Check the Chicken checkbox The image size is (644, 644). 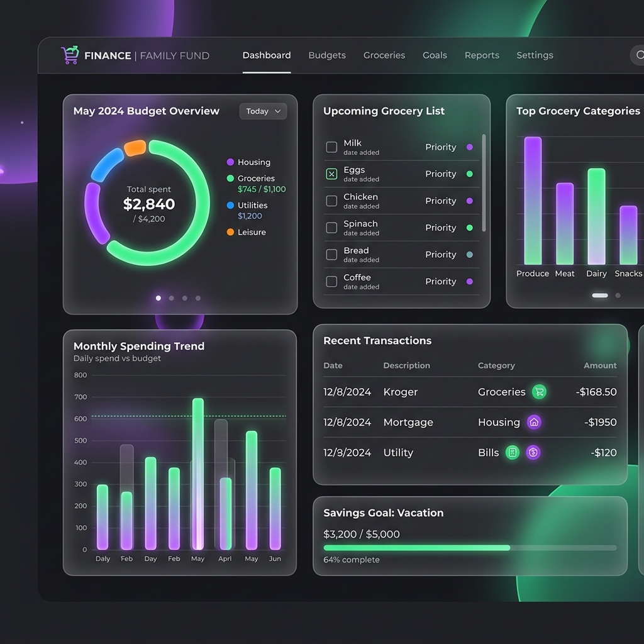click(x=331, y=201)
